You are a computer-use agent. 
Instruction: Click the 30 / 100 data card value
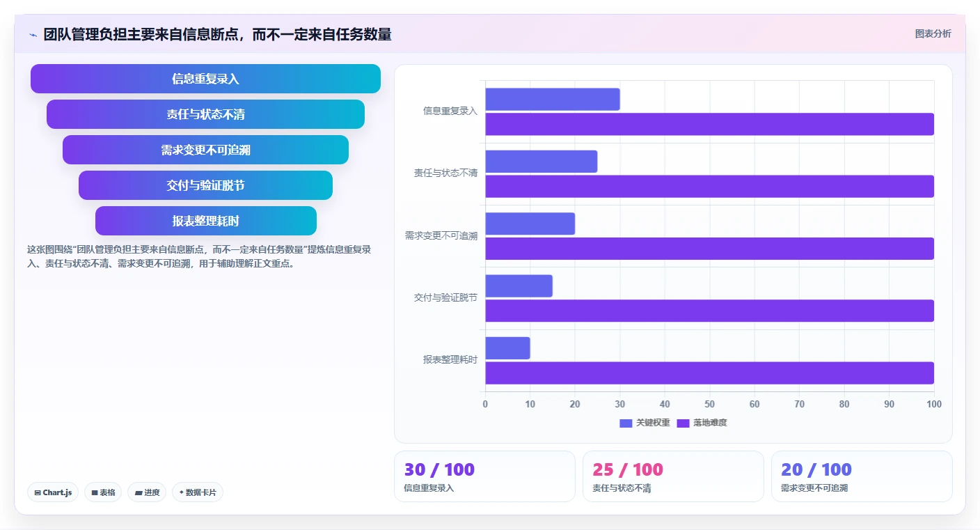click(439, 469)
